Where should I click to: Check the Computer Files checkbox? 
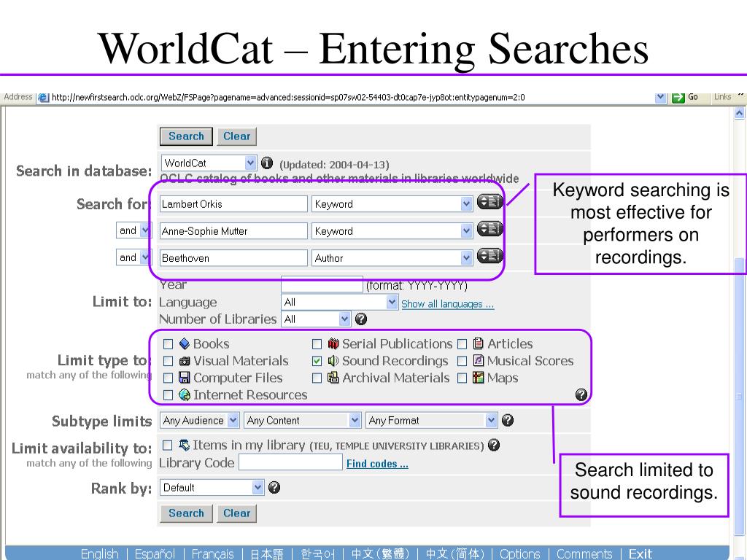pyautogui.click(x=169, y=378)
